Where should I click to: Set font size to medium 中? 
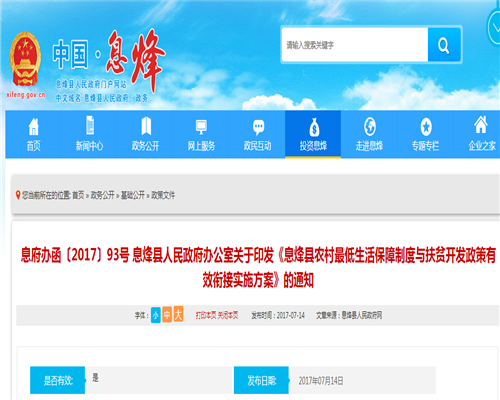(x=167, y=315)
